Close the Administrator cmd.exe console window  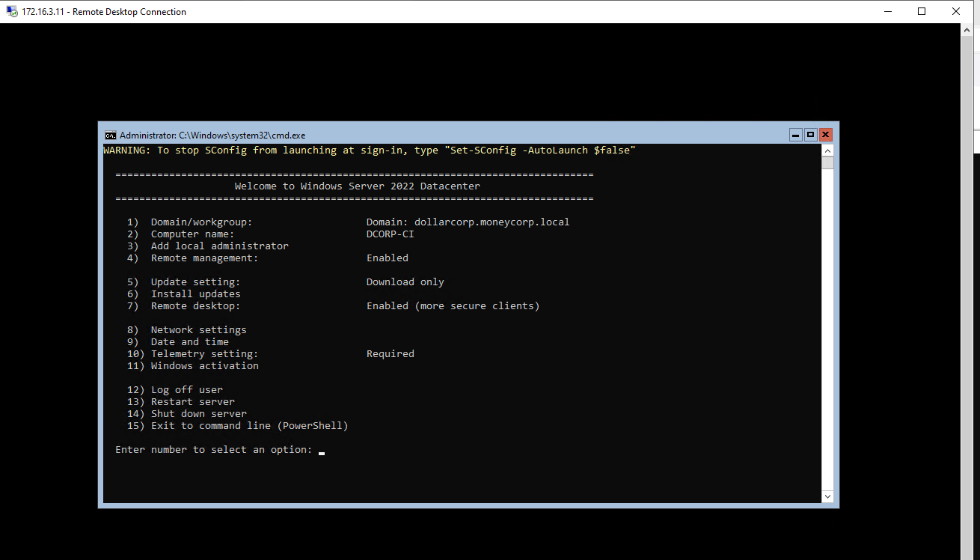[826, 135]
